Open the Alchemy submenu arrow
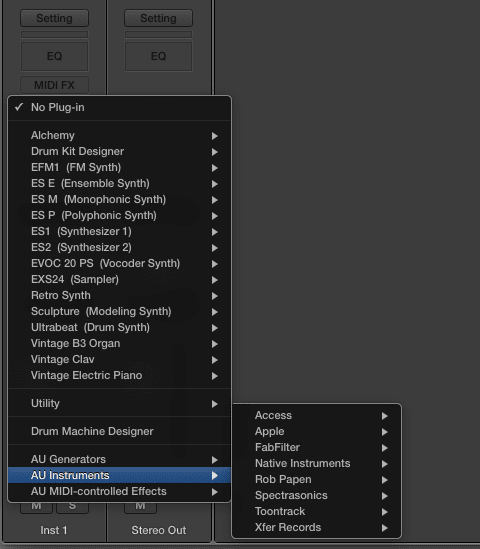Viewport: 480px width, 549px height. 215,136
